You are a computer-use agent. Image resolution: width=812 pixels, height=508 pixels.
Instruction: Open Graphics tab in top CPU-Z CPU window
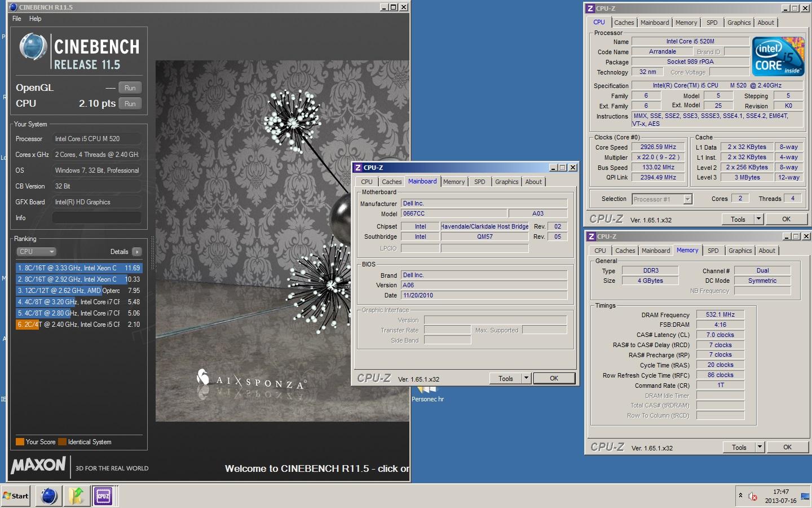pos(739,23)
